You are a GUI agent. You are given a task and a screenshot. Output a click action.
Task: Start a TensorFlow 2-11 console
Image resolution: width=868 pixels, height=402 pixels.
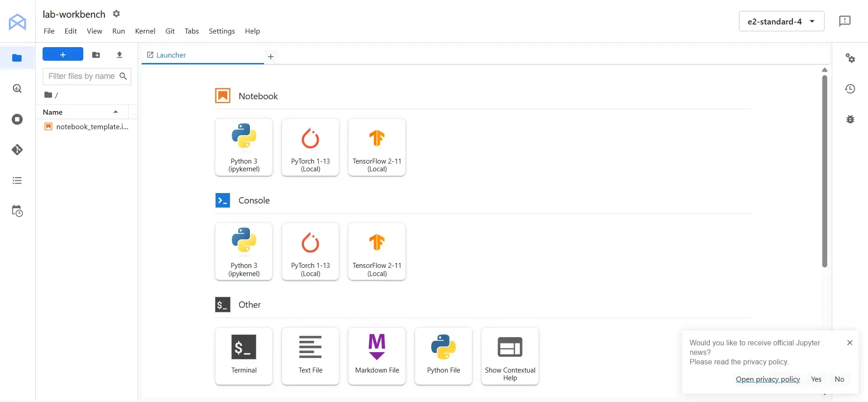click(x=377, y=252)
